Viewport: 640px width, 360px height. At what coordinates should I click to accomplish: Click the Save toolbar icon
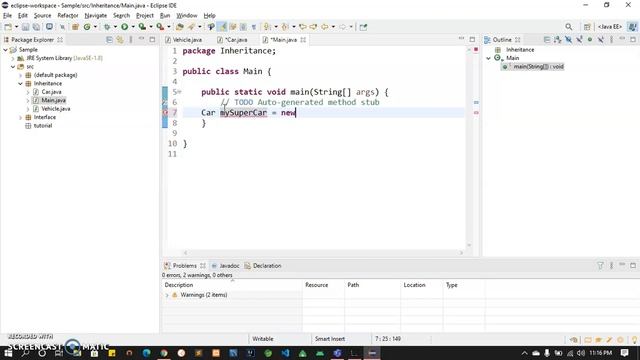(25, 27)
